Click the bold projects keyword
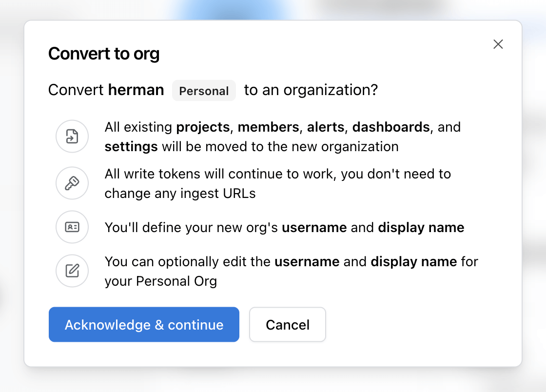This screenshot has width=546, height=392. pyautogui.click(x=203, y=127)
